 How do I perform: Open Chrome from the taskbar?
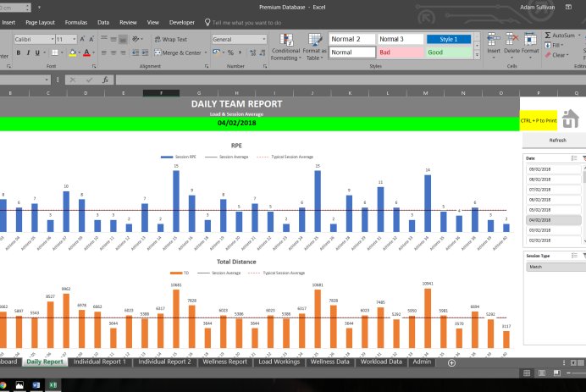coord(3,385)
